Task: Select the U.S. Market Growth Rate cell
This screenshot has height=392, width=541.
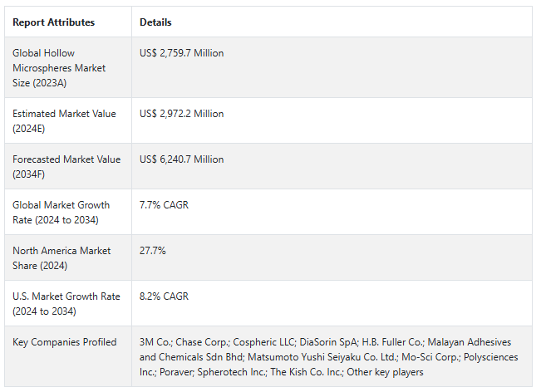Action: [x=66, y=304]
